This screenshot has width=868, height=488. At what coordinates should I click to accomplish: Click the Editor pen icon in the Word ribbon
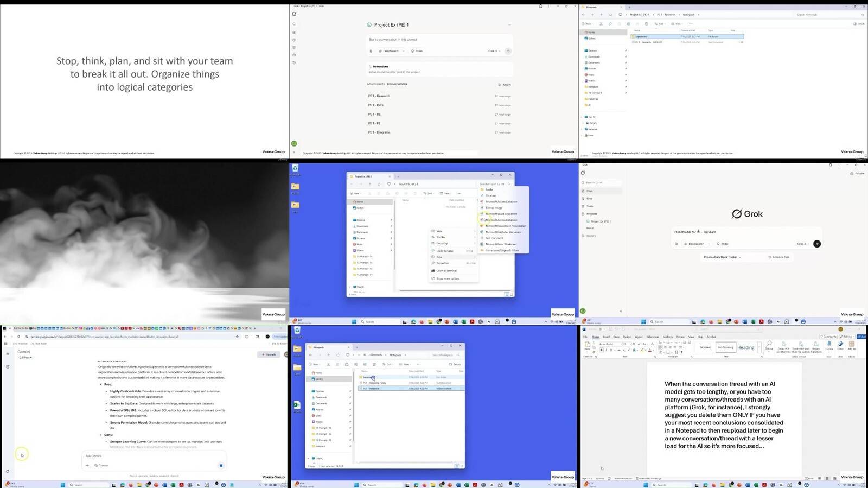coord(840,345)
